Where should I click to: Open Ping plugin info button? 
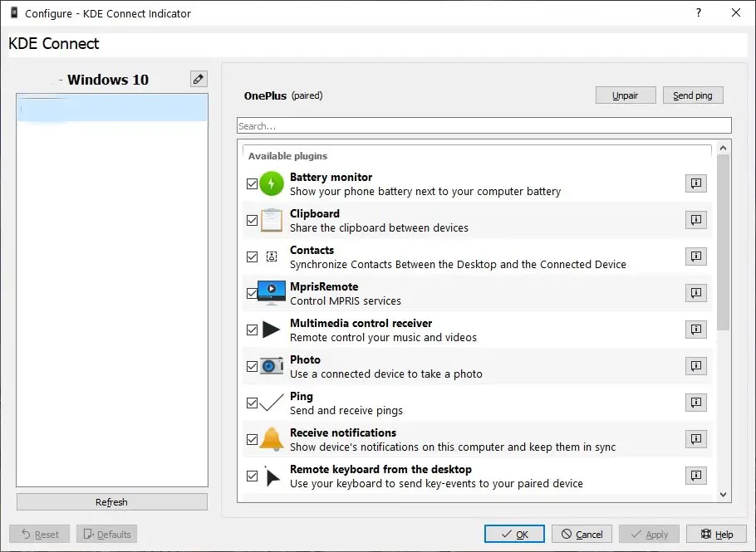pos(695,403)
